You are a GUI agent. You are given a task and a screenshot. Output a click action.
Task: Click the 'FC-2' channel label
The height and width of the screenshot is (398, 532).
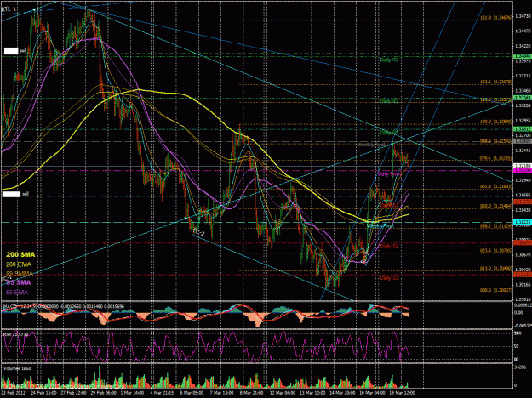point(198,233)
